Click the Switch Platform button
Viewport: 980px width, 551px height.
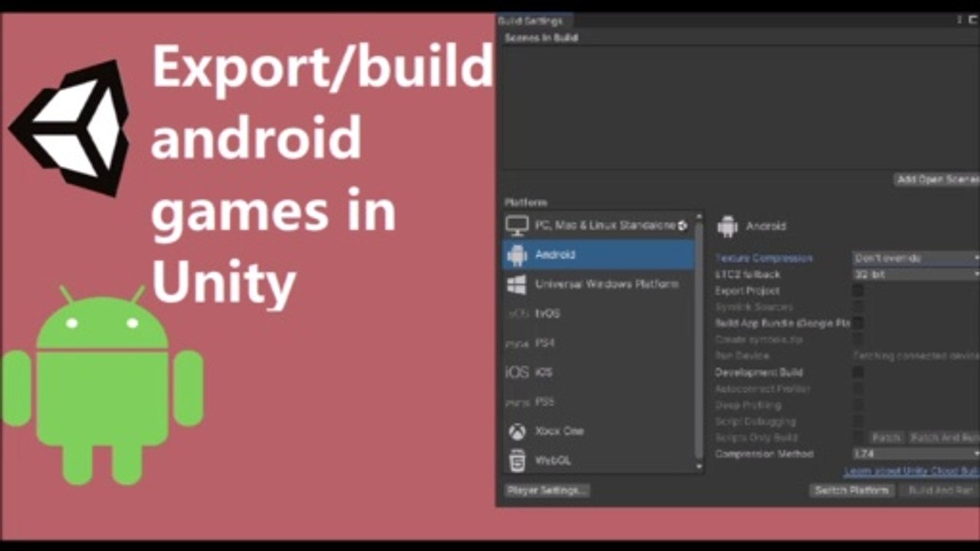click(x=852, y=491)
